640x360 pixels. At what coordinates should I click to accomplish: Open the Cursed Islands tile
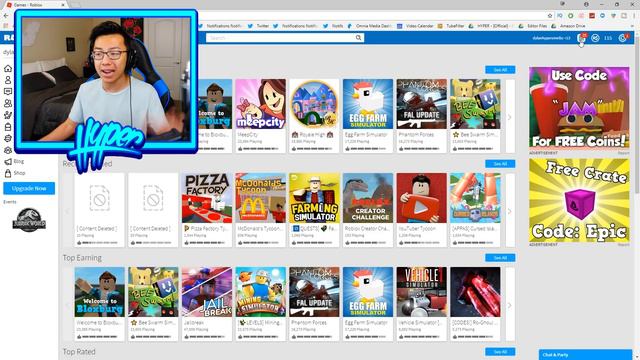(x=475, y=210)
